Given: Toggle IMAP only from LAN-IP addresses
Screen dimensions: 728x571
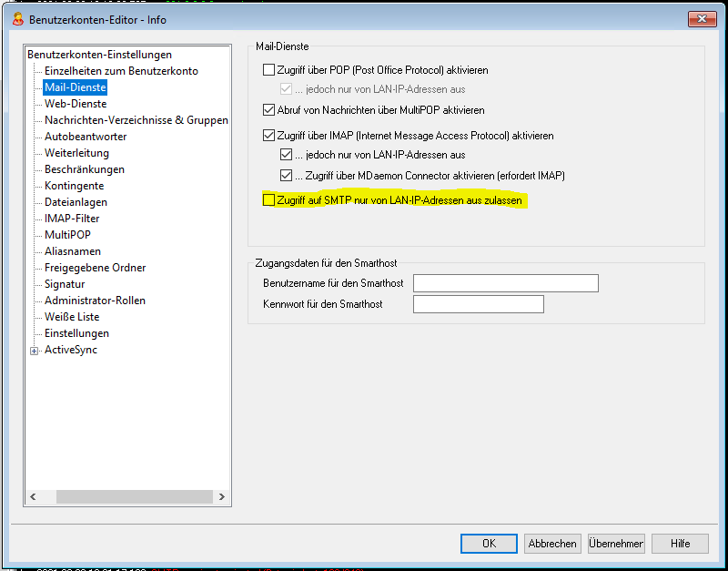Looking at the screenshot, I should click(x=287, y=156).
